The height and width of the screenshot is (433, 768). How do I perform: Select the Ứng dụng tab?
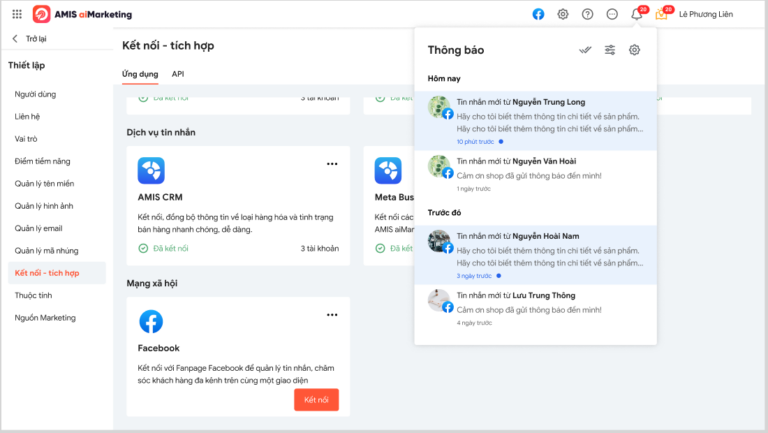(139, 74)
